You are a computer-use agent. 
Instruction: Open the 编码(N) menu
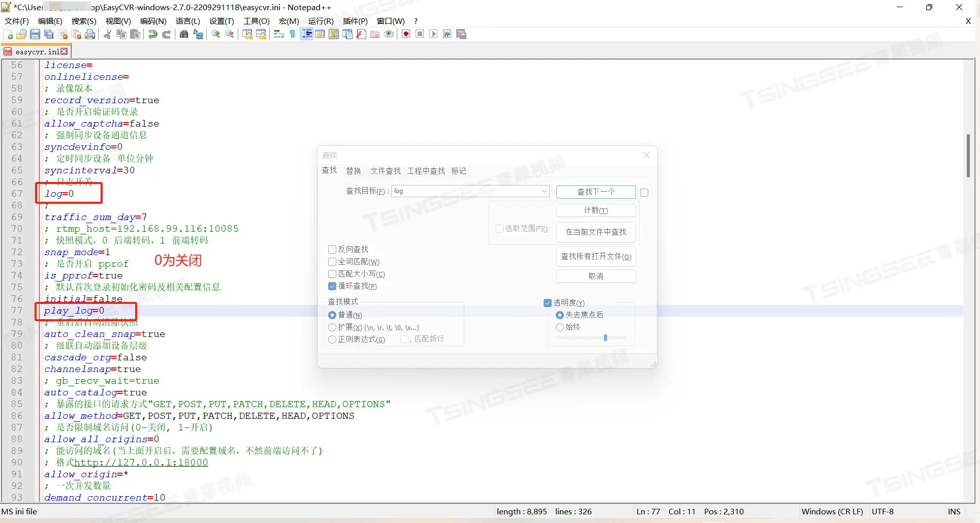tap(153, 21)
